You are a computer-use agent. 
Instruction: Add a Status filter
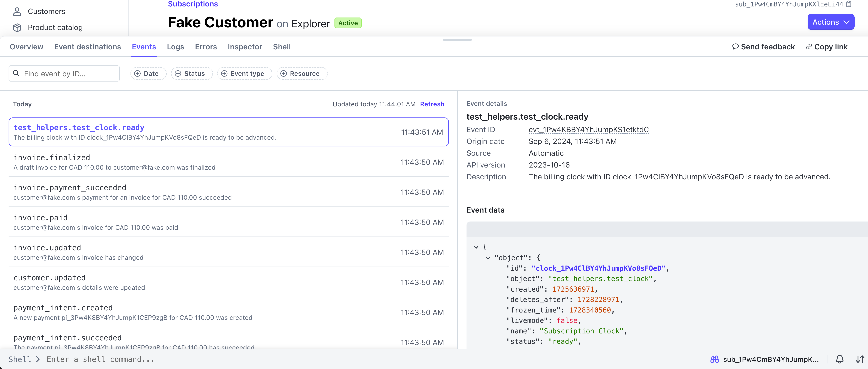tap(192, 73)
